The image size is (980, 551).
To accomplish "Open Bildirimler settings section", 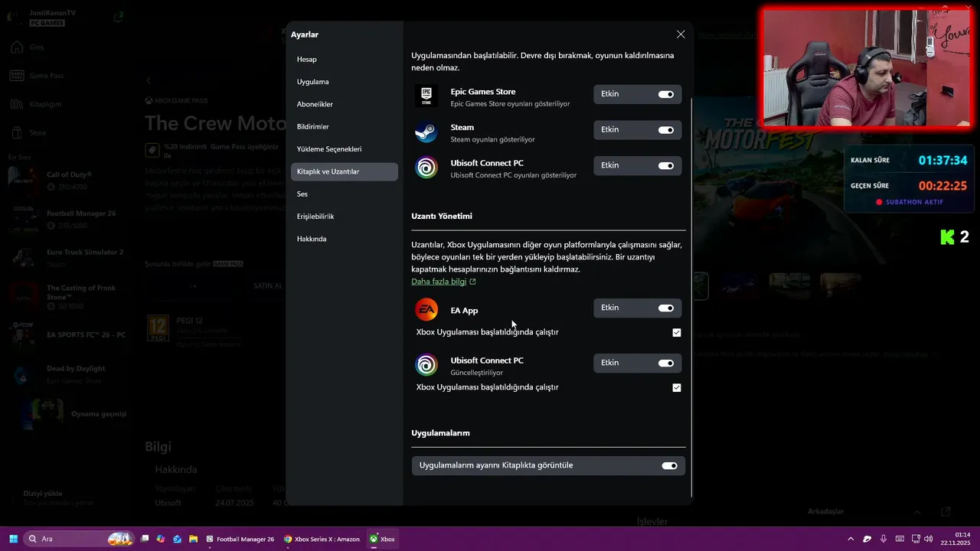I will (344, 126).
